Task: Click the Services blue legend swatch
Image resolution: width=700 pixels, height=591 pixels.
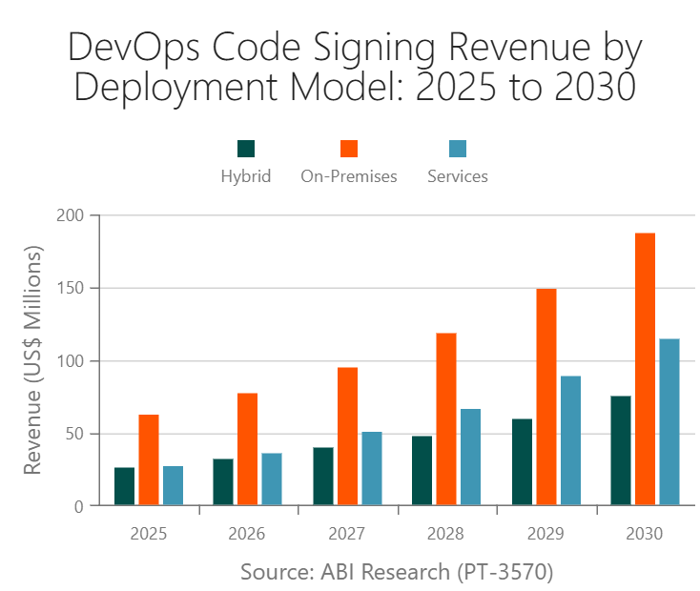Action: [458, 149]
